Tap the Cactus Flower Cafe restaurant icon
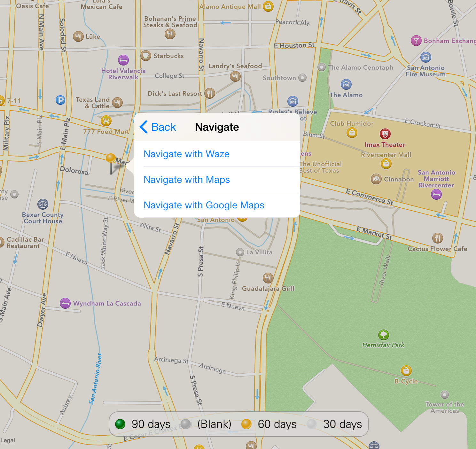This screenshot has width=476, height=449. [x=438, y=238]
